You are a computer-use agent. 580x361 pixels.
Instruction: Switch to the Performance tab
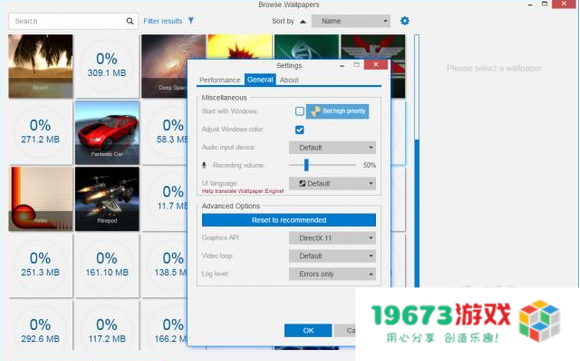(220, 80)
